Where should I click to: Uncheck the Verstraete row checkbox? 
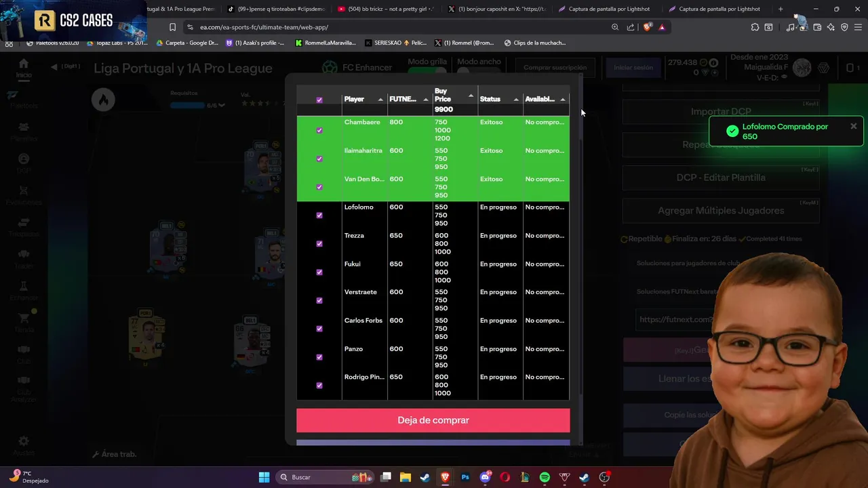click(319, 300)
